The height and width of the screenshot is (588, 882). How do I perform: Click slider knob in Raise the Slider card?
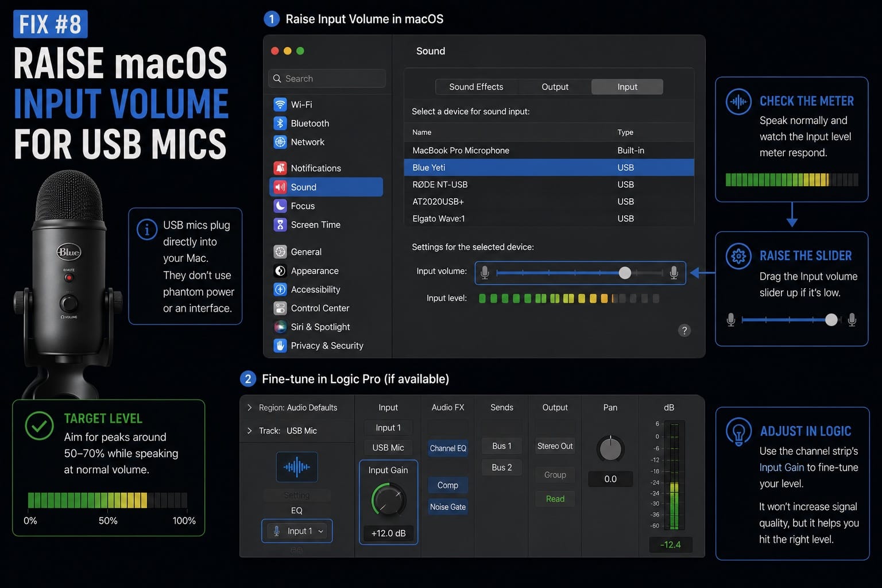(x=831, y=320)
